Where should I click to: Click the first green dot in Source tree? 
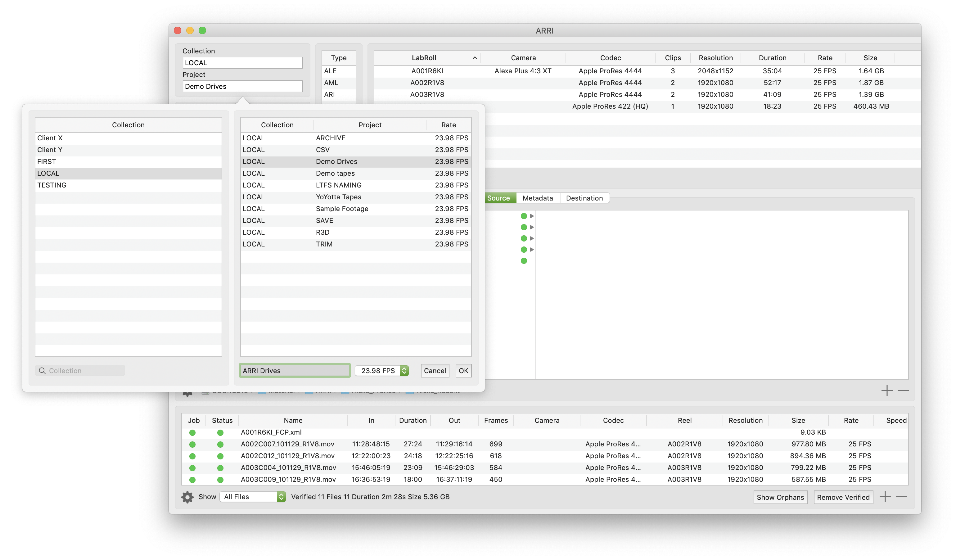pyautogui.click(x=524, y=216)
